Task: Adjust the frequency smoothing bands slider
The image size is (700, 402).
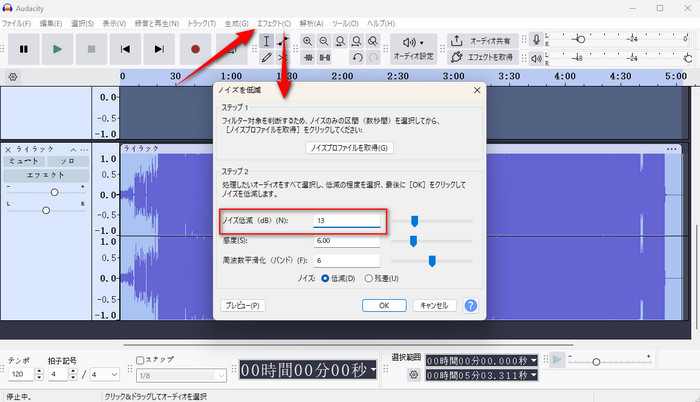Action: coord(432,261)
